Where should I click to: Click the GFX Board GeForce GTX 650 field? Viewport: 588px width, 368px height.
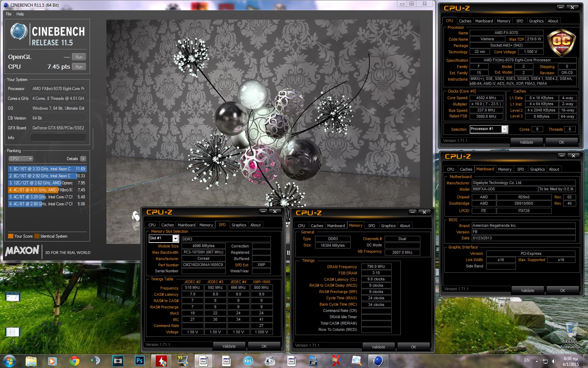click(x=58, y=128)
